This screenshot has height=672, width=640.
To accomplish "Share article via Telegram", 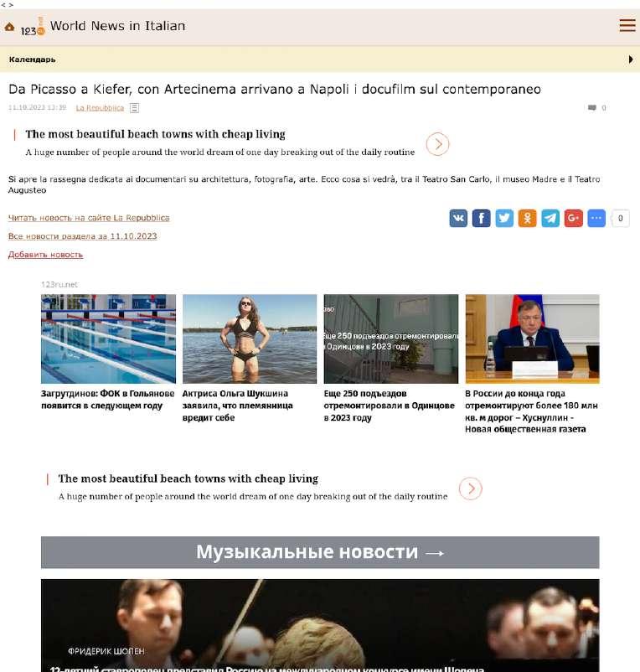I will (x=550, y=218).
